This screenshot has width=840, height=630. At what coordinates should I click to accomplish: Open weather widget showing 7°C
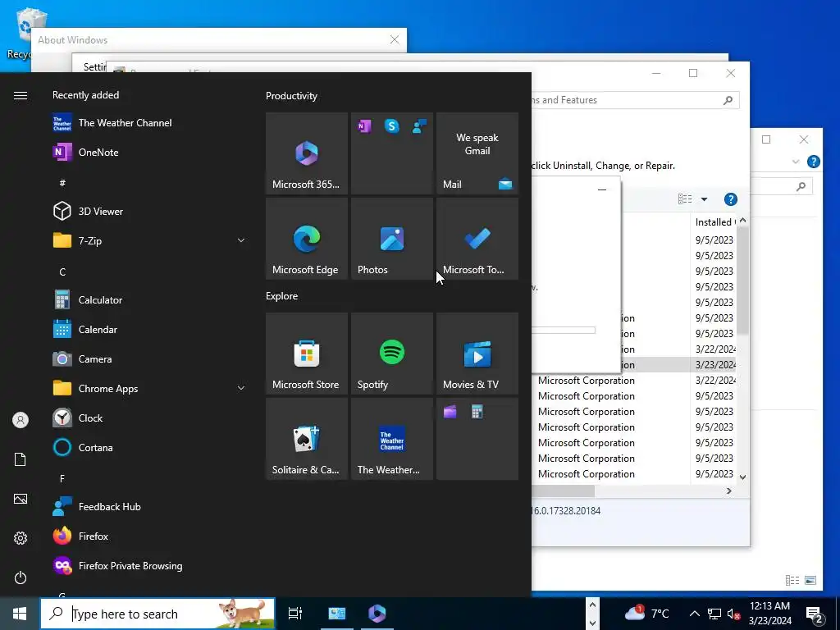[x=646, y=614]
